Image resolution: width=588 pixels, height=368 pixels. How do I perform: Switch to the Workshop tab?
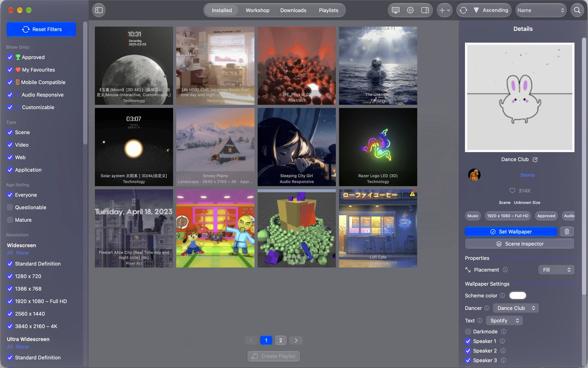pos(257,10)
